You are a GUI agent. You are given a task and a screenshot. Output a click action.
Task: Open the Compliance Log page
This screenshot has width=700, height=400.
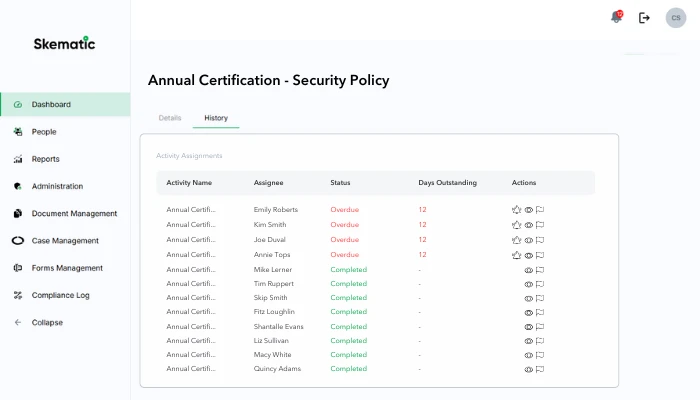[60, 295]
